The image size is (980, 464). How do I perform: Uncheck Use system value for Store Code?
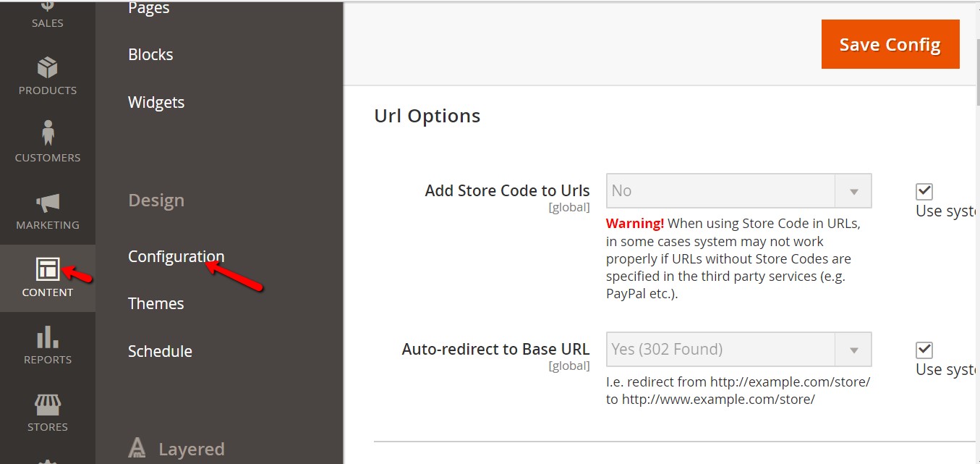coord(924,192)
